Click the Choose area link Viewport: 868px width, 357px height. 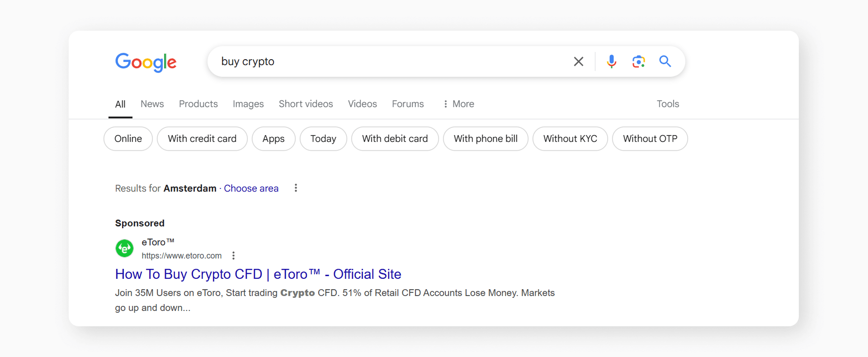[x=251, y=188]
